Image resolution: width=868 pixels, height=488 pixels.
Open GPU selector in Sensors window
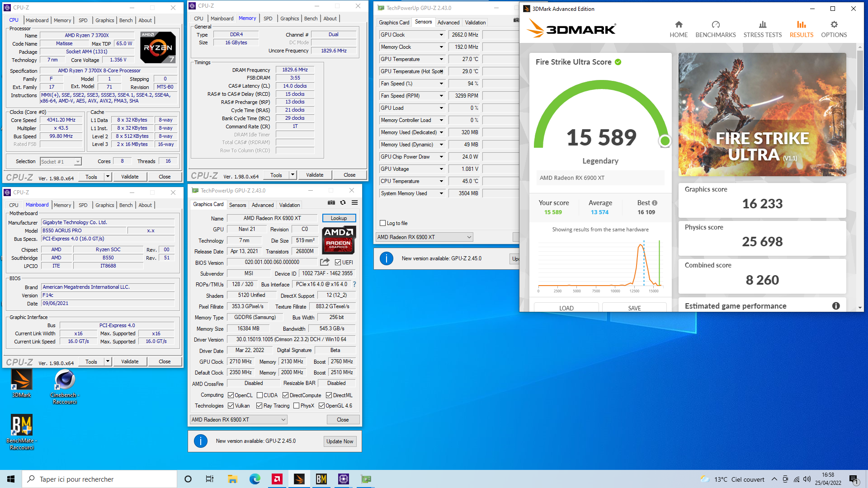424,237
